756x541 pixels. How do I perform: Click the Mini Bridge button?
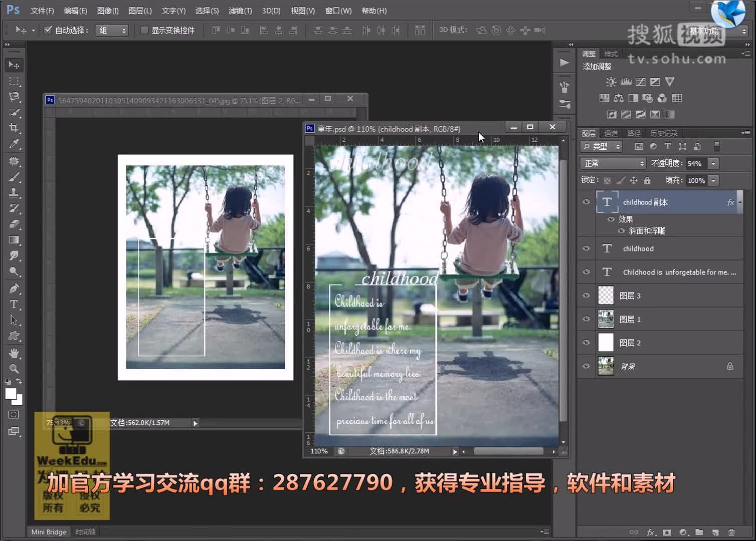point(48,531)
